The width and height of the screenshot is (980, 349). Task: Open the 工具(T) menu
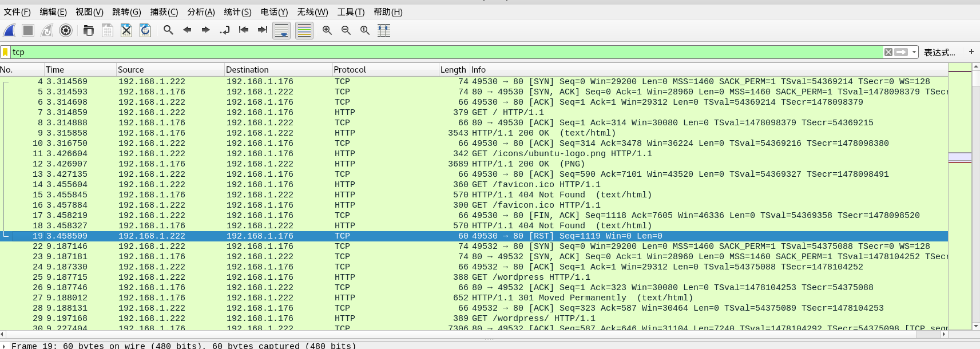coord(351,12)
